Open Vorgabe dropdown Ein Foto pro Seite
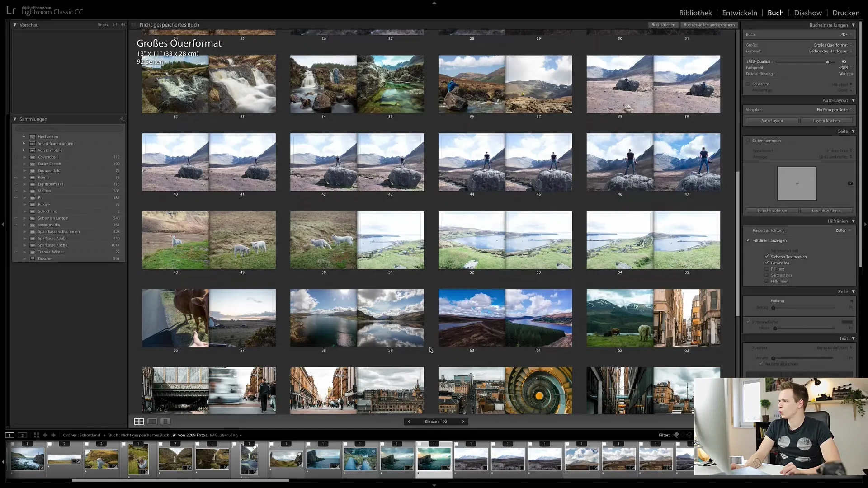The width and height of the screenshot is (868, 488). pos(834,110)
